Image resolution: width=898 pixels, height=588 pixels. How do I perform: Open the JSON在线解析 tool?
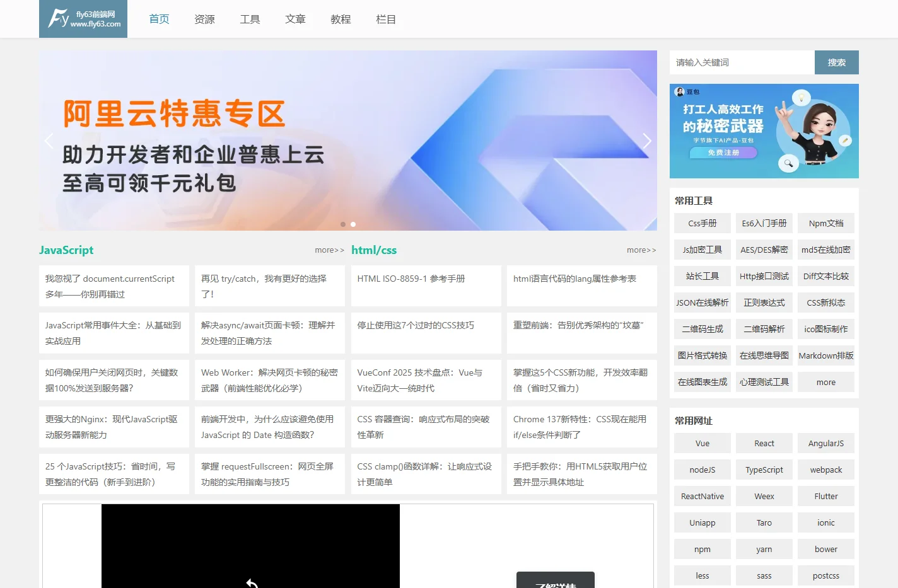703,303
